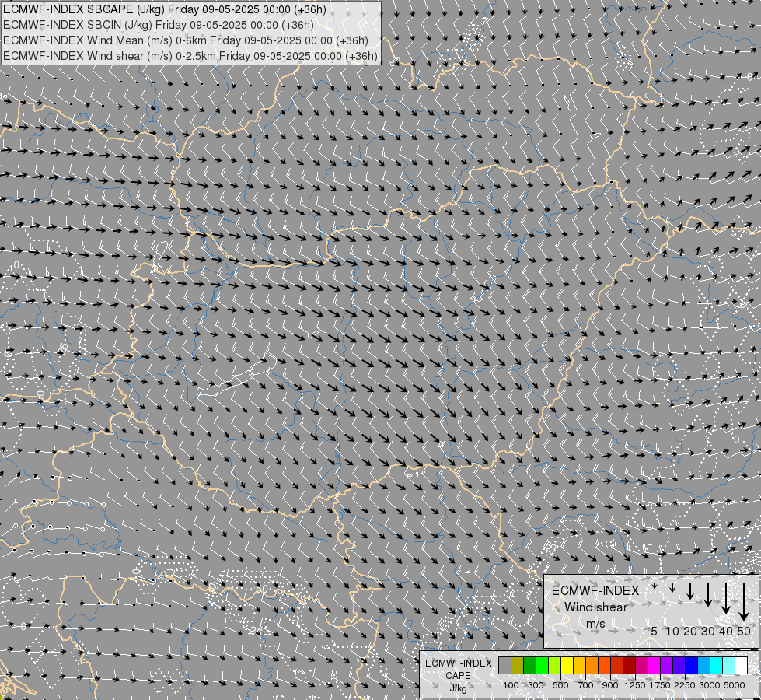Select the magenta CAPE legend swatch

pyautogui.click(x=655, y=666)
